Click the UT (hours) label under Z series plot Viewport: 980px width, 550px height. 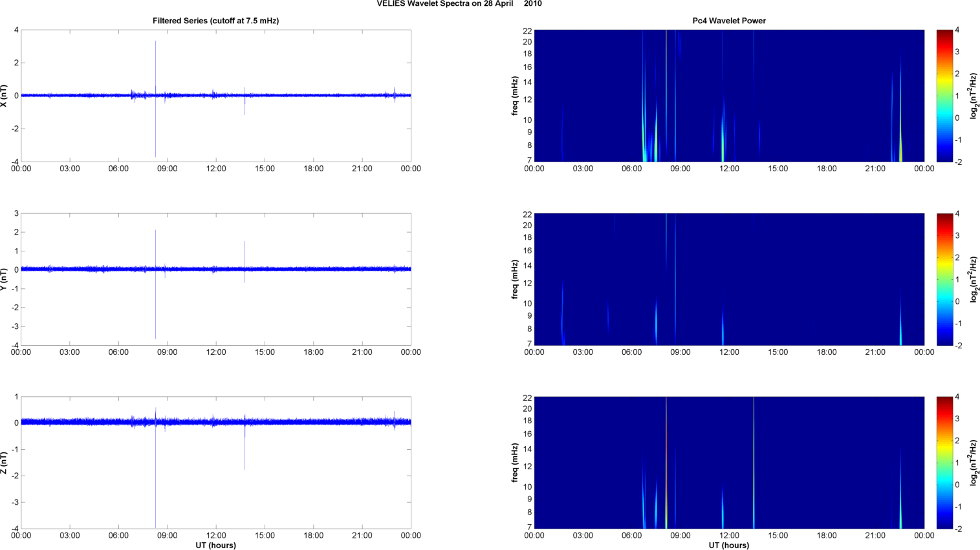[215, 545]
